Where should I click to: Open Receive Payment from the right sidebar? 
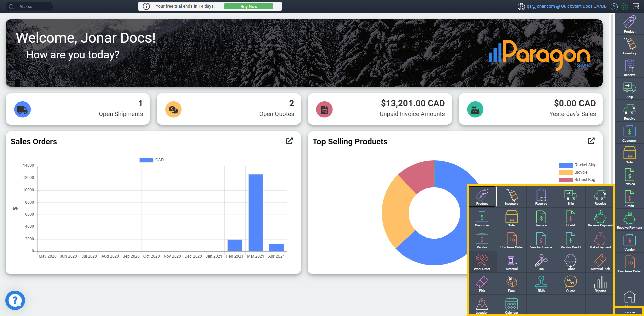tap(629, 220)
